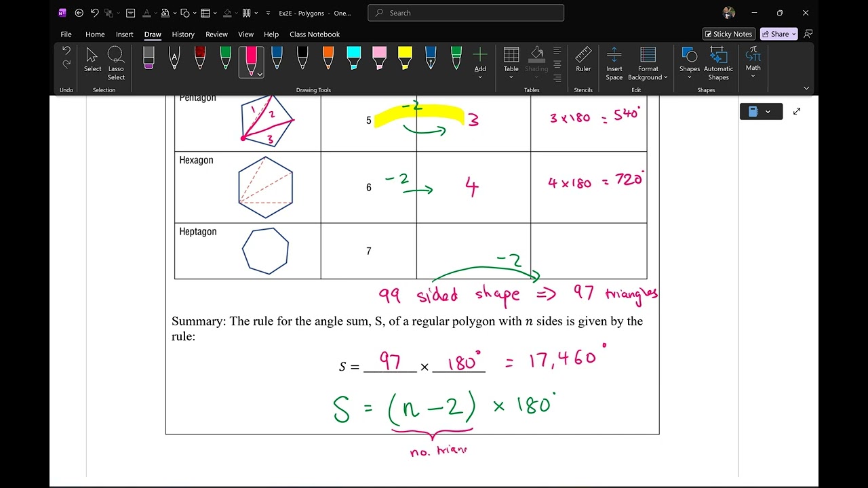868x488 pixels.
Task: Click Automatic Shapes
Action: pos(719,63)
